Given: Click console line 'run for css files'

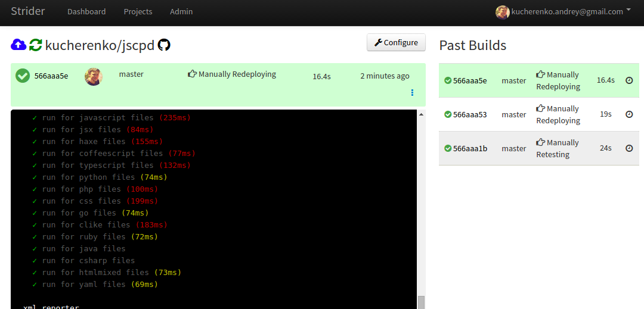Looking at the screenshot, I should coord(95,201).
